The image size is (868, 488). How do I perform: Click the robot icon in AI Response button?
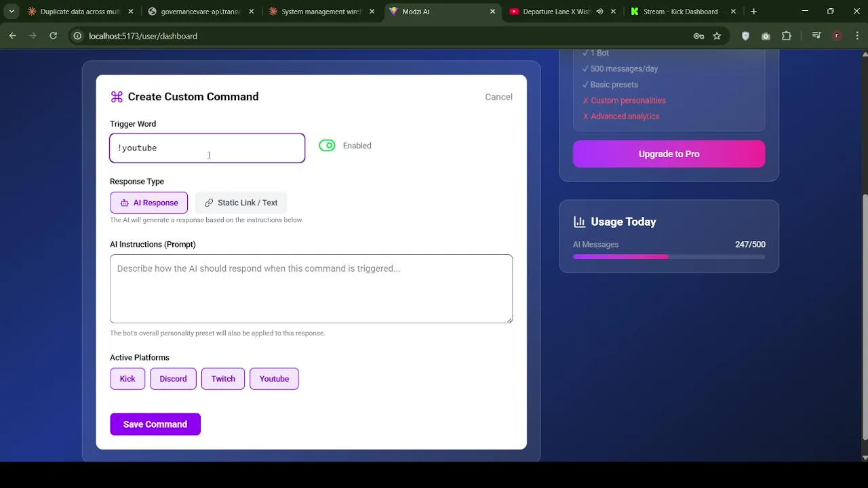pyautogui.click(x=125, y=203)
